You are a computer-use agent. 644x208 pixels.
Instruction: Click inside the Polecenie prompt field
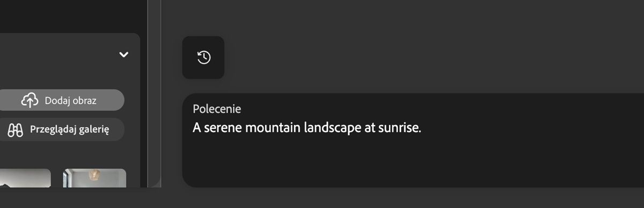[413, 140]
